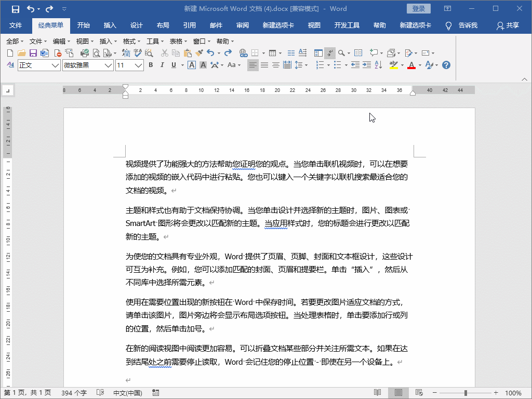Switch to the 开发工具 ribbon tab
The image size is (532, 399).
point(347,25)
